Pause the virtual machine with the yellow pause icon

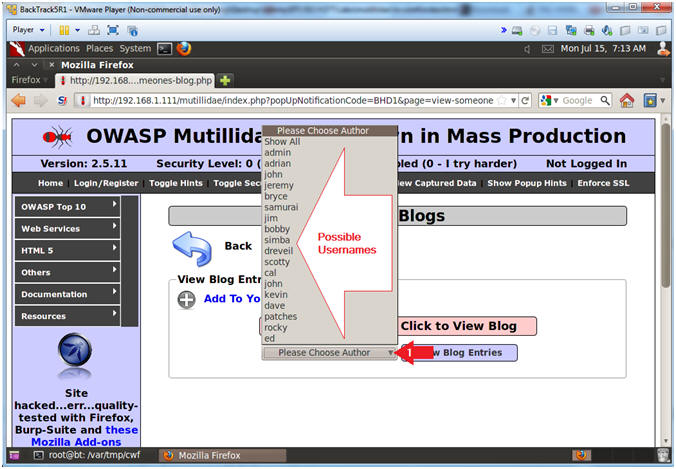pos(64,30)
